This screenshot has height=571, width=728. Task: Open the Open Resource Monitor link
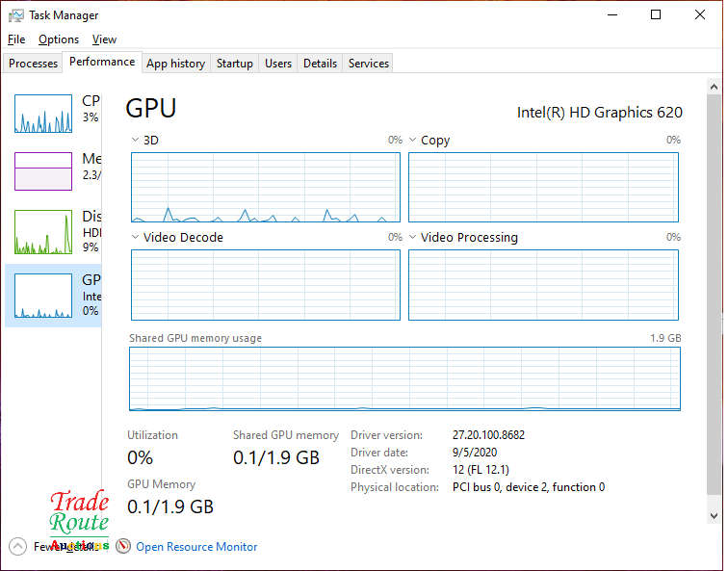point(196,547)
